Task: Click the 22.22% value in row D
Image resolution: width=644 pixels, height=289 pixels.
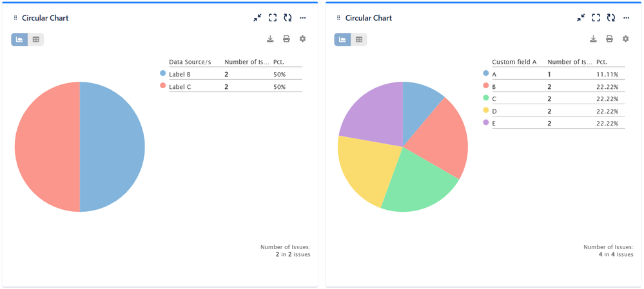Action: coord(607,111)
